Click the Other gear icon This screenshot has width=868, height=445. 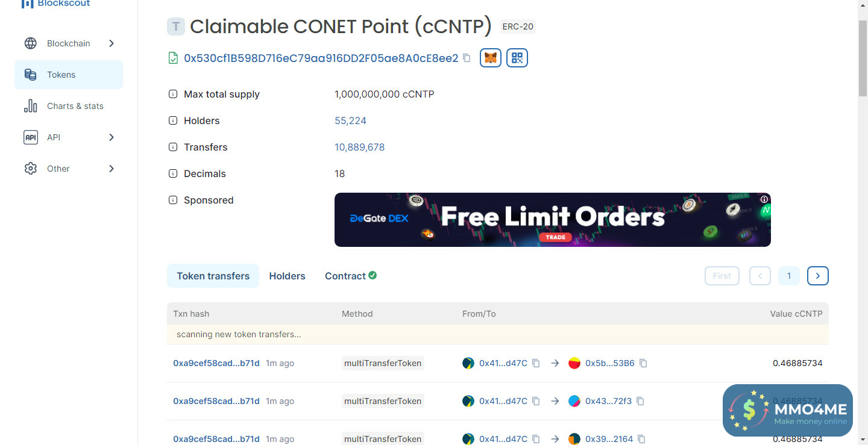point(30,169)
